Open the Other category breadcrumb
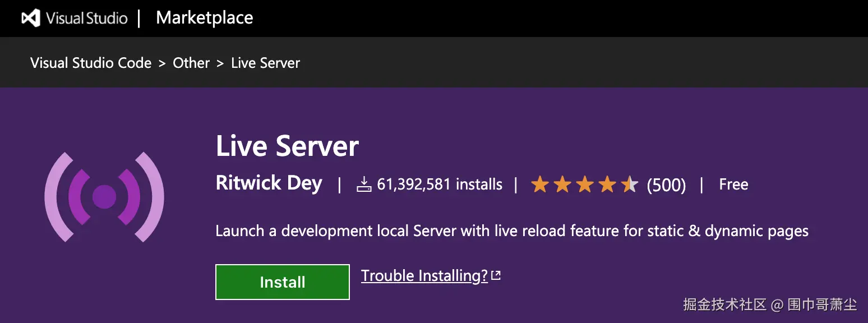This screenshot has height=323, width=868. click(191, 63)
